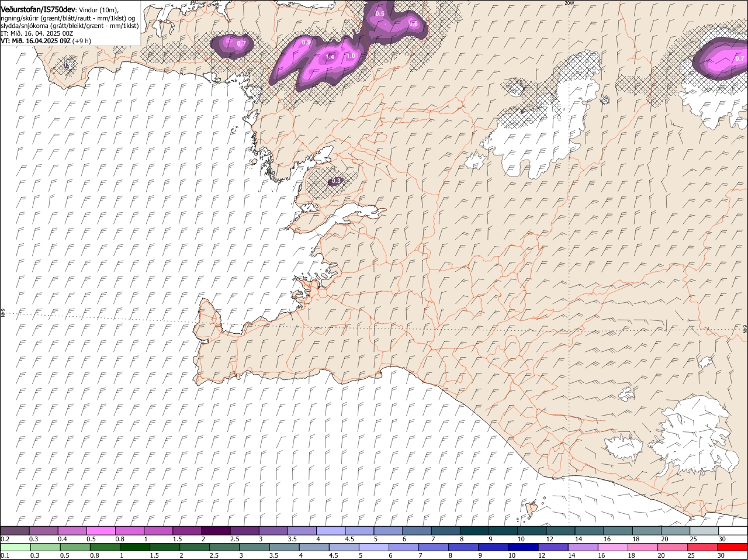748x560 pixels.
Task: Click the 14 label in the bottom legend row
Action: pyautogui.click(x=570, y=555)
